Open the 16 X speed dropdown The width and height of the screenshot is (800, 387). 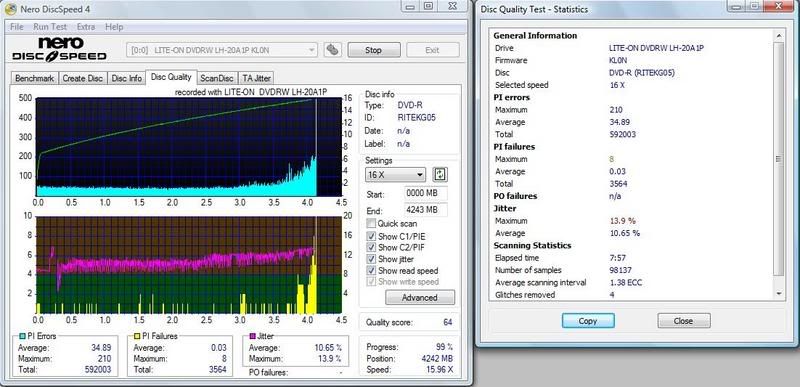click(395, 174)
